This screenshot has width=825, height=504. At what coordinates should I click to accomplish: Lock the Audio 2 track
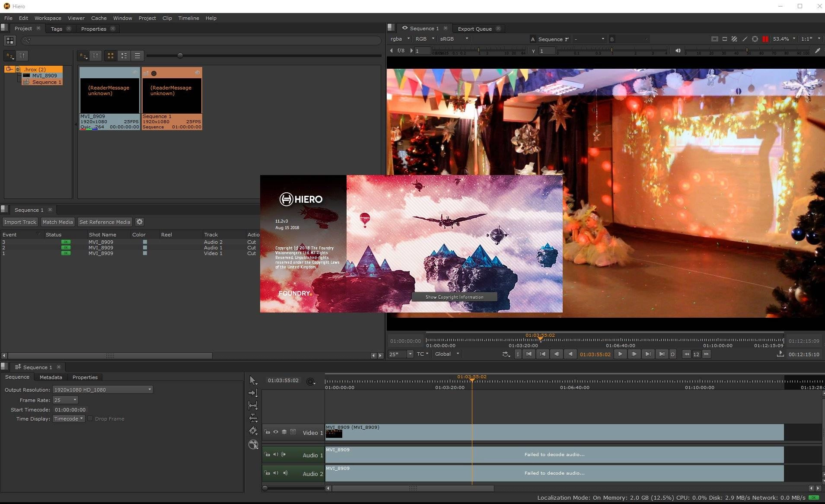click(268, 473)
